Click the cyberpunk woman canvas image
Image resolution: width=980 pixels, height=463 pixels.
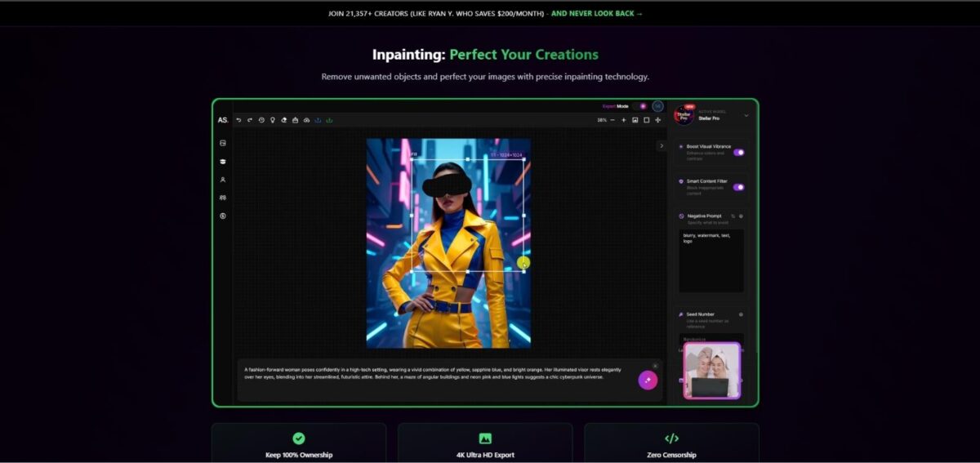(x=448, y=243)
